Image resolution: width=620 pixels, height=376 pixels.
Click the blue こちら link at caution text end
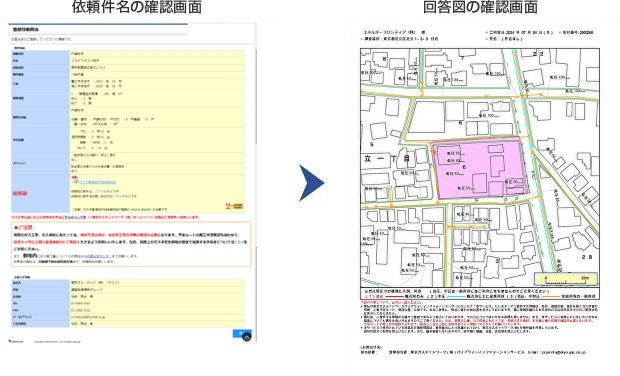tap(239, 242)
